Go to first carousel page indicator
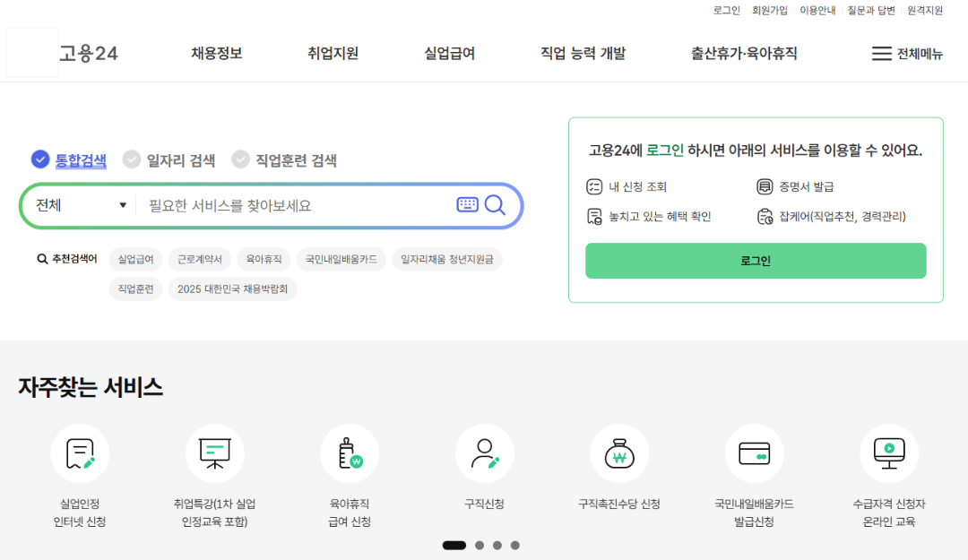 coord(454,545)
